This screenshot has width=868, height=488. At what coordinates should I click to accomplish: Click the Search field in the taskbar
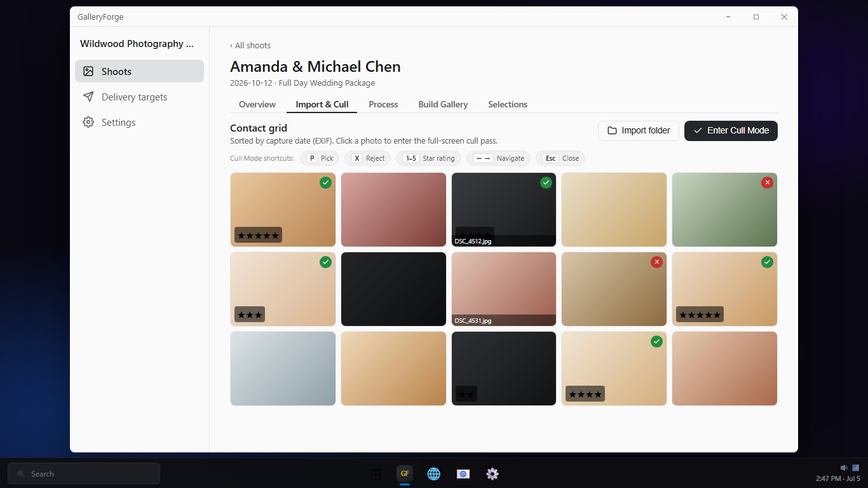(84, 473)
